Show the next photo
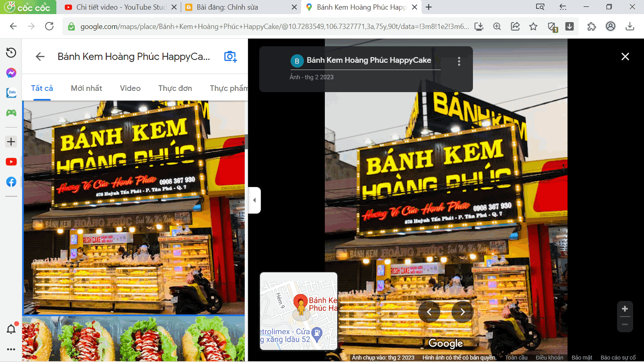 (462, 312)
